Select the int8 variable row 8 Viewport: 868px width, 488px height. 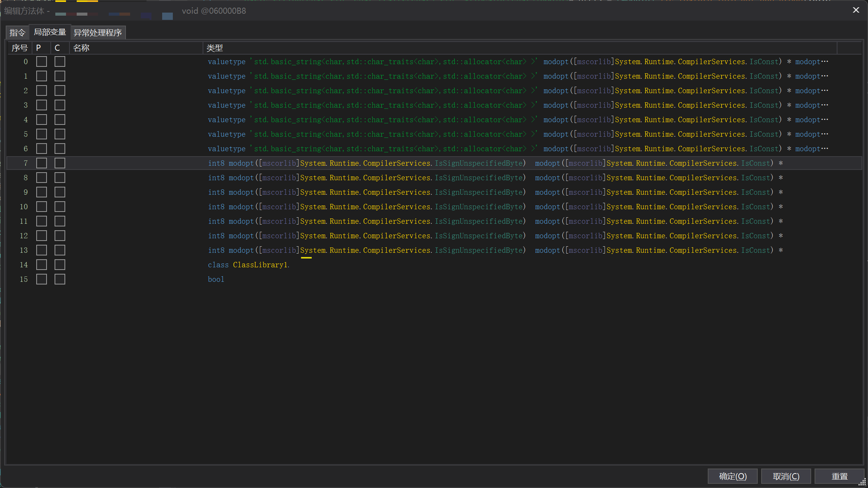[343, 177]
